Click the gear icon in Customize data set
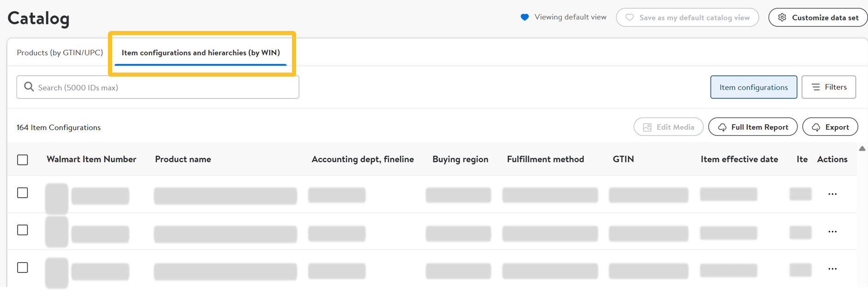The image size is (868, 291). tap(782, 18)
